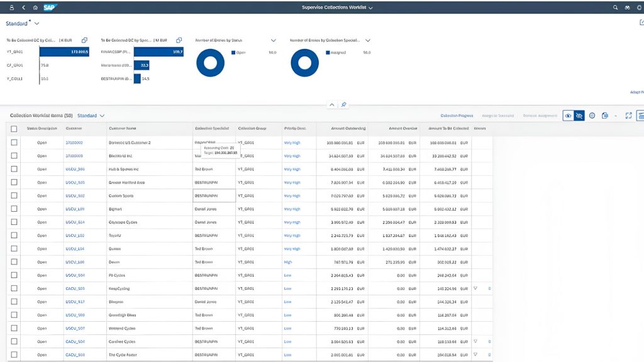
Task: Tick the Weekend Cycles row checkbox
Action: click(14, 328)
